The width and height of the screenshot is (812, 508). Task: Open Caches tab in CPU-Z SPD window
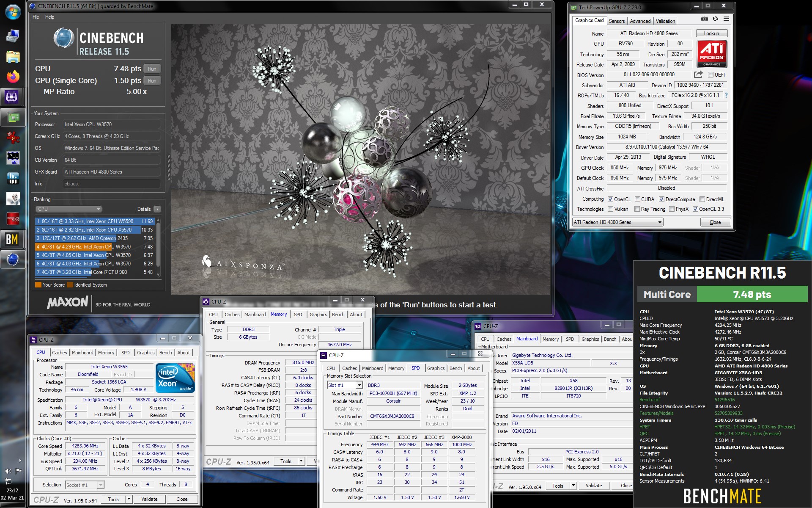[349, 368]
